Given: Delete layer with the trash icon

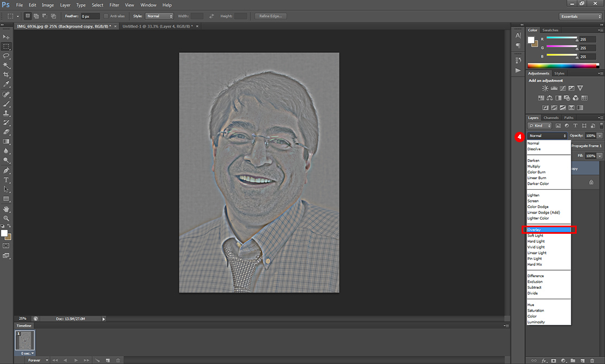Looking at the screenshot, I should [x=592, y=361].
